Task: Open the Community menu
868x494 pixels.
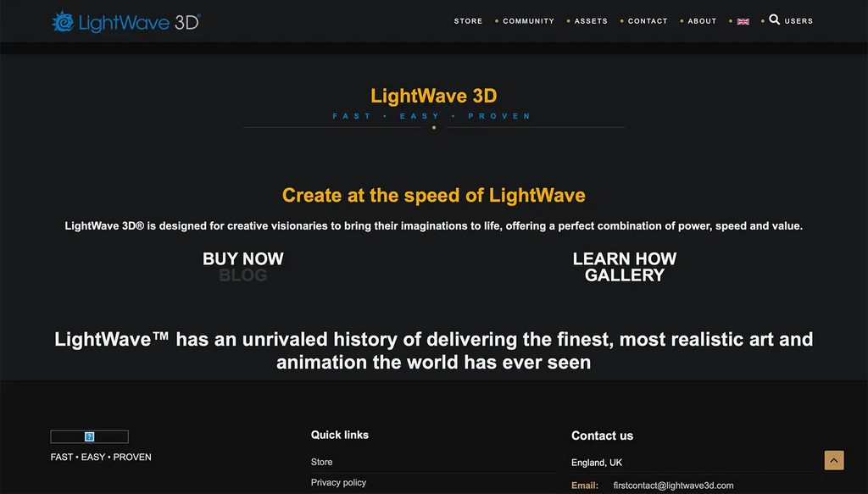Action: click(x=528, y=21)
